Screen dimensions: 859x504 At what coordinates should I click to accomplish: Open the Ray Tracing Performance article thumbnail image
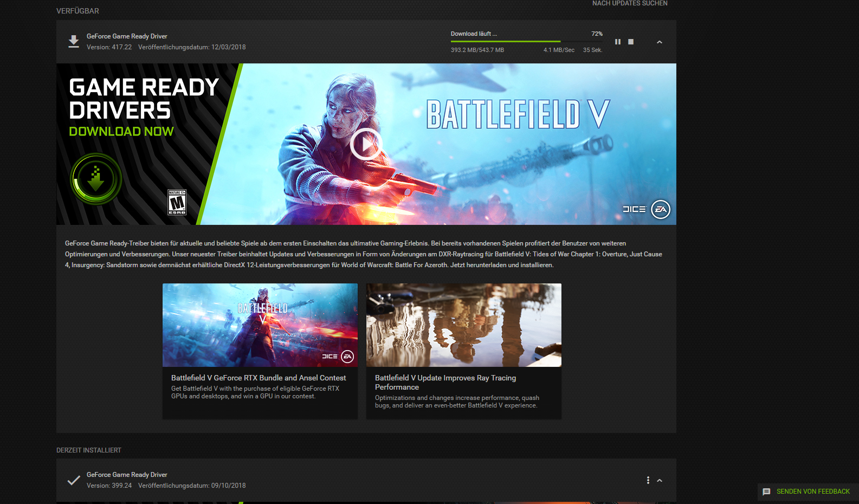(x=464, y=325)
